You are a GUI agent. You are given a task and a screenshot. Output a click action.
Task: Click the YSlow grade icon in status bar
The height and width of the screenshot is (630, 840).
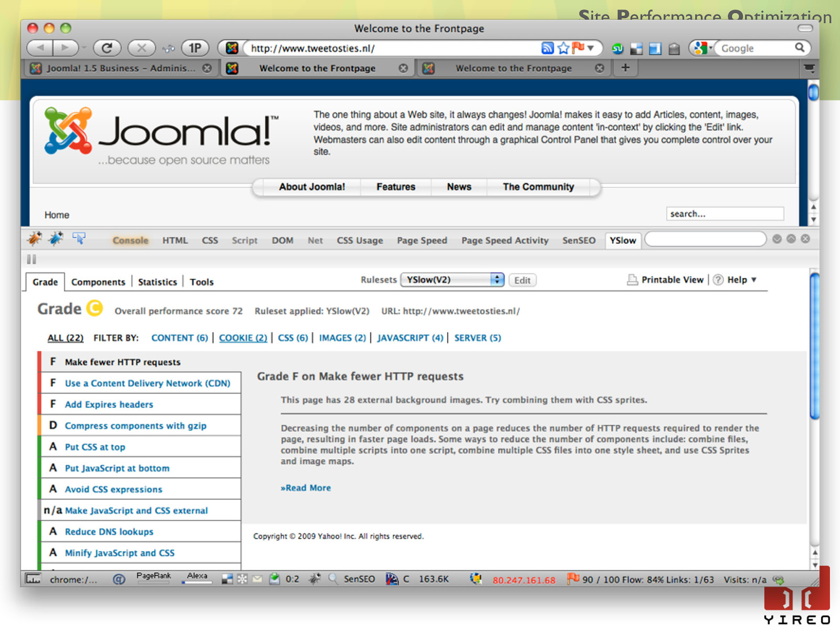tap(392, 579)
